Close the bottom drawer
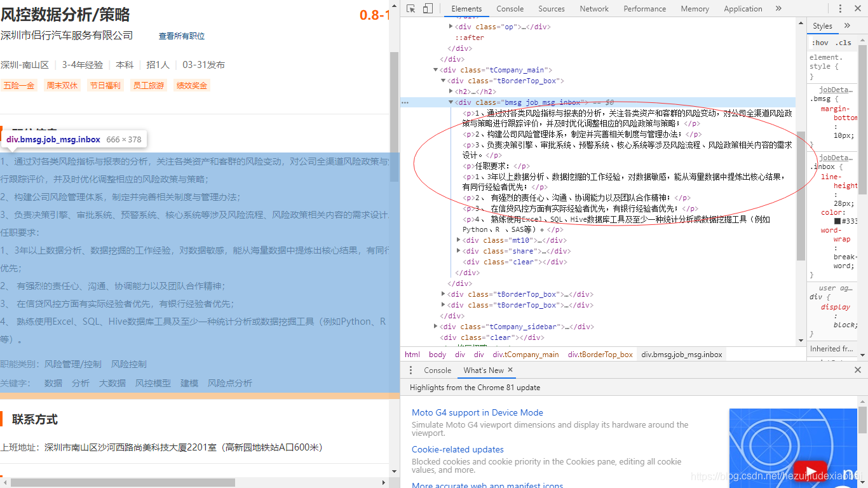This screenshot has width=868, height=488. click(858, 370)
